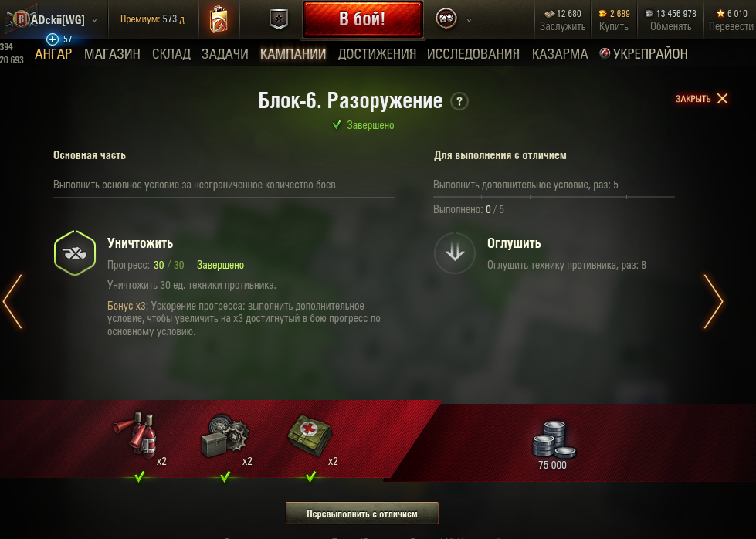This screenshot has height=539, width=756.
Task: Click the battle type selector dice icon
Action: [x=446, y=19]
